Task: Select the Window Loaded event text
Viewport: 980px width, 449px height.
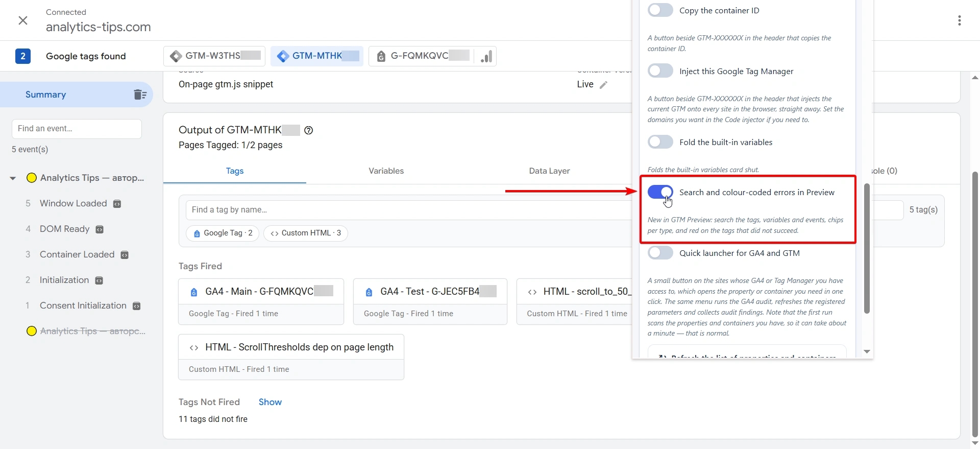Action: [73, 204]
